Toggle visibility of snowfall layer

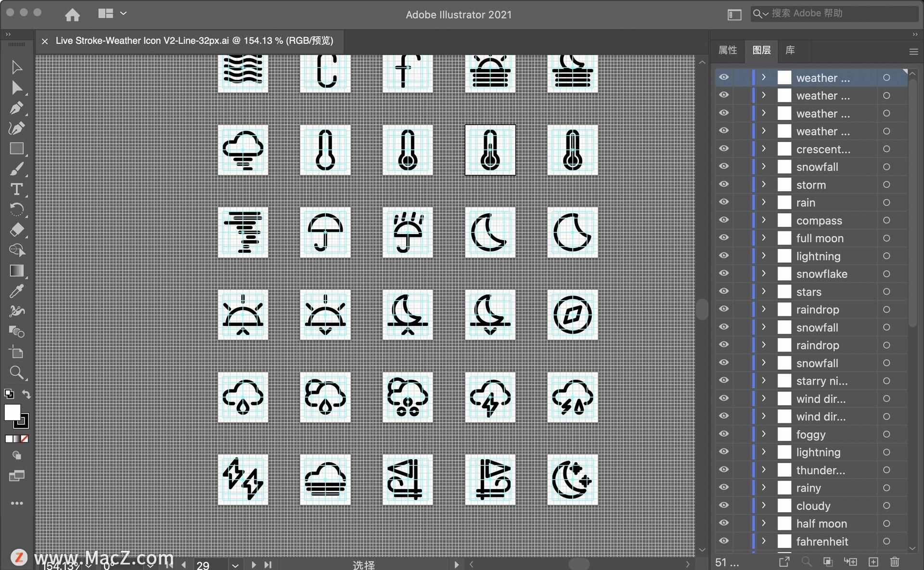coord(724,167)
